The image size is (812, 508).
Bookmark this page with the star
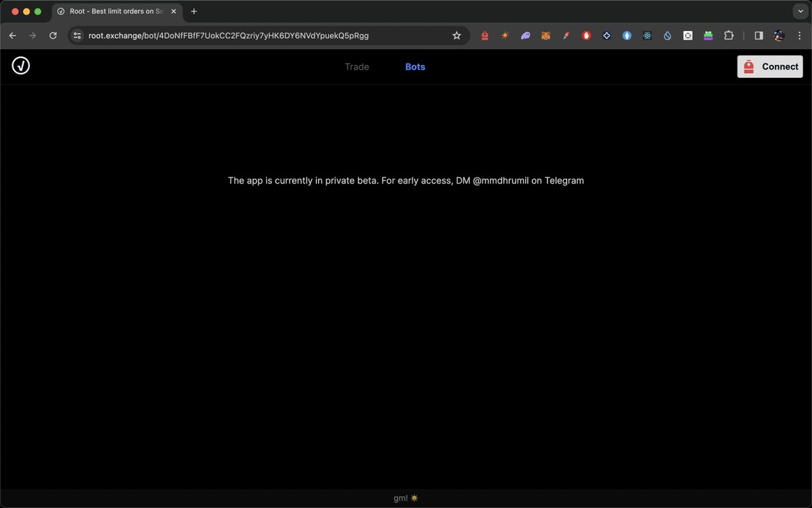point(457,36)
